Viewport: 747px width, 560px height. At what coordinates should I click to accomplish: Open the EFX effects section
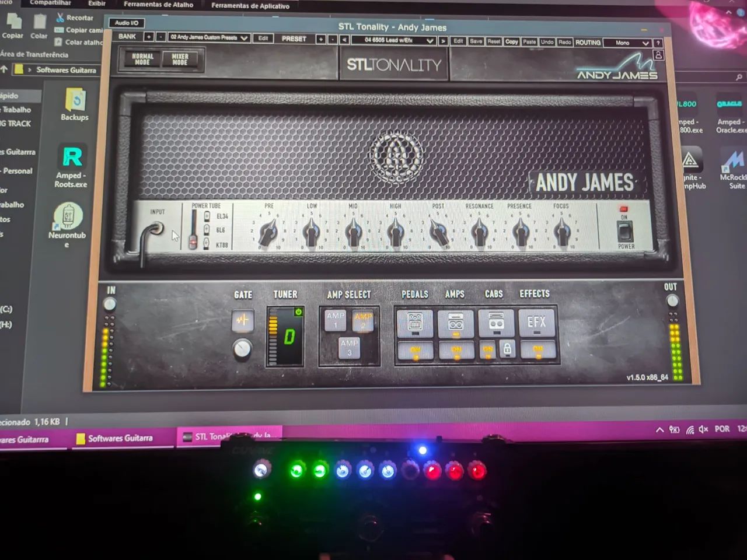click(x=536, y=322)
